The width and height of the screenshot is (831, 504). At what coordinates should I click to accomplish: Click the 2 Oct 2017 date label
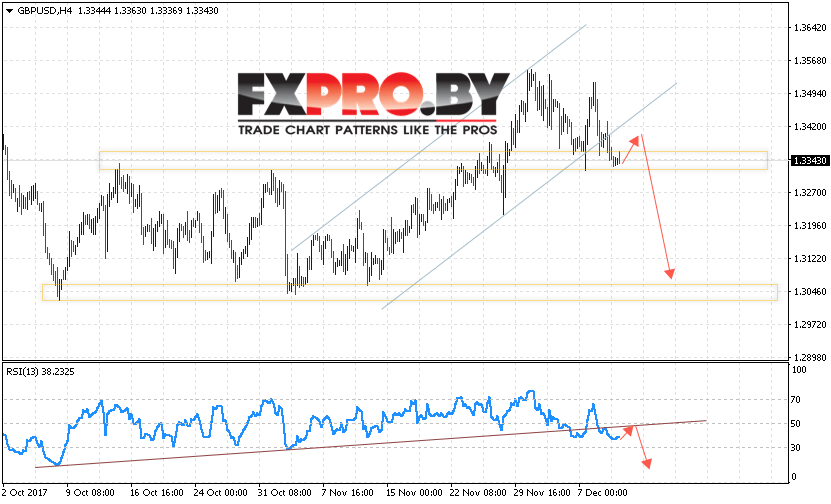point(24,493)
